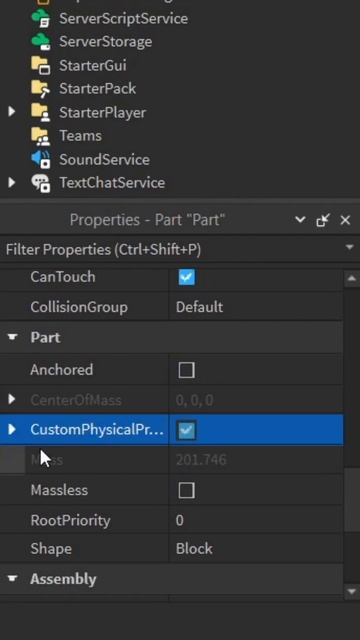The width and height of the screenshot is (360, 640).
Task: Expand the CustomPhysicalProperties row arrow
Action: tap(11, 429)
